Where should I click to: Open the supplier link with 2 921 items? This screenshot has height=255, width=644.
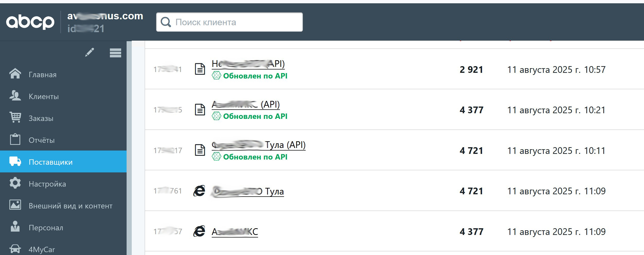(248, 64)
